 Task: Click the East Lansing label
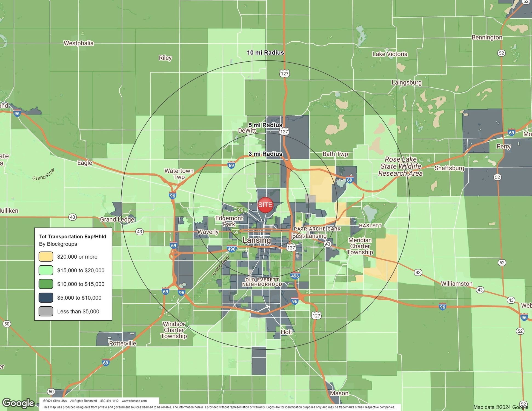309,236
